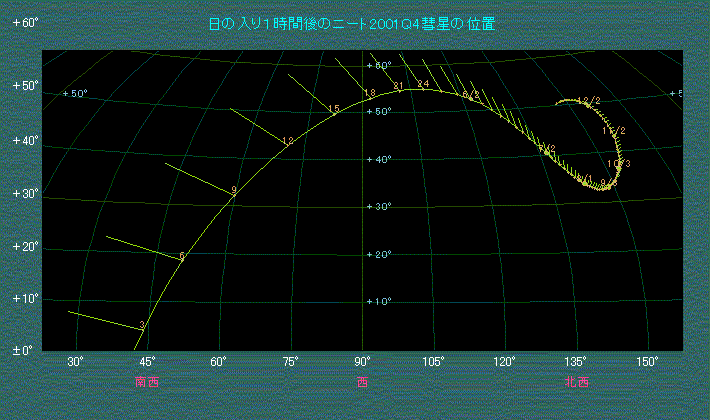Select the comet position marker labeled 9
Image resolution: width=710 pixels, height=420 pixels.
click(234, 191)
